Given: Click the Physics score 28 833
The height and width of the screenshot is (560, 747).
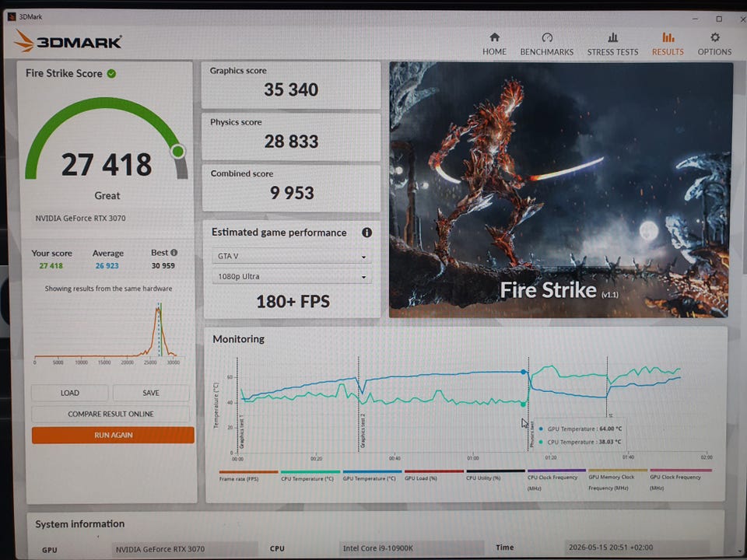Looking at the screenshot, I should (291, 142).
